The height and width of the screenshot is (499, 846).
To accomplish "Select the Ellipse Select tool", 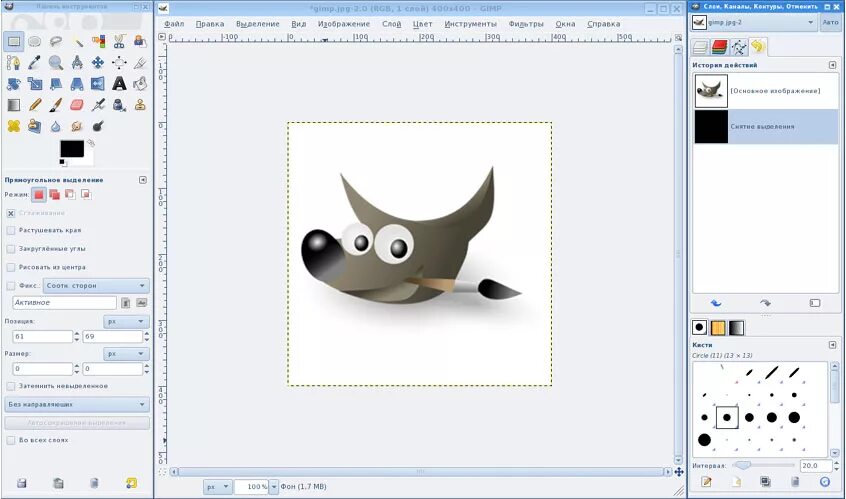I will tap(35, 41).
